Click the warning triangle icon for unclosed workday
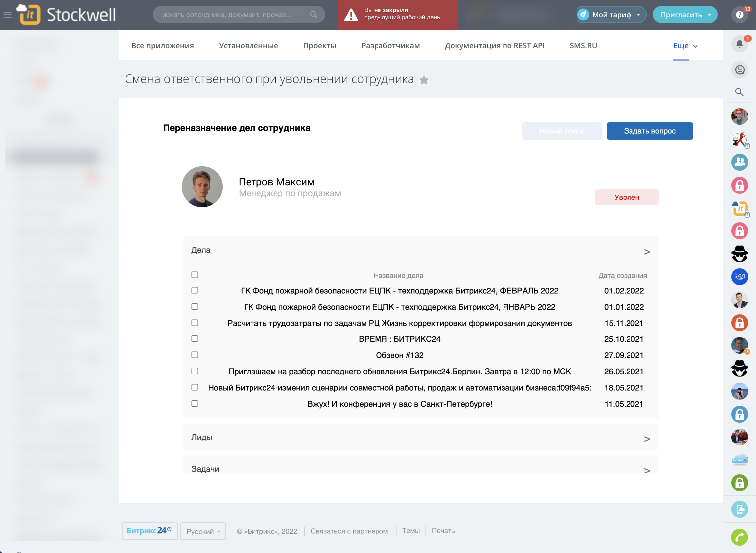 [351, 15]
